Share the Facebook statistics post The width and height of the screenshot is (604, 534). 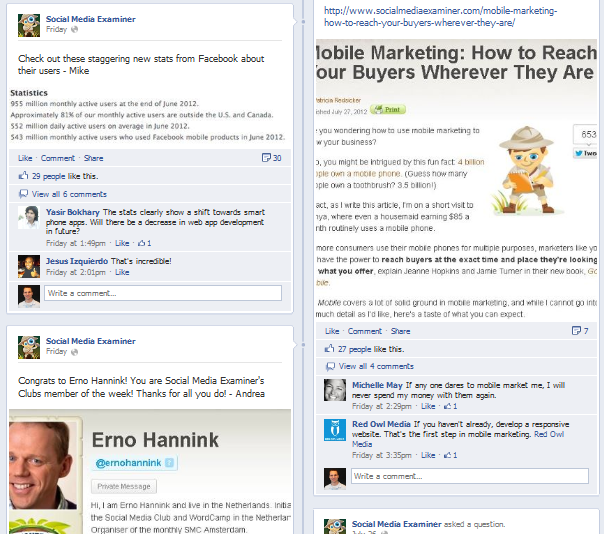94,158
